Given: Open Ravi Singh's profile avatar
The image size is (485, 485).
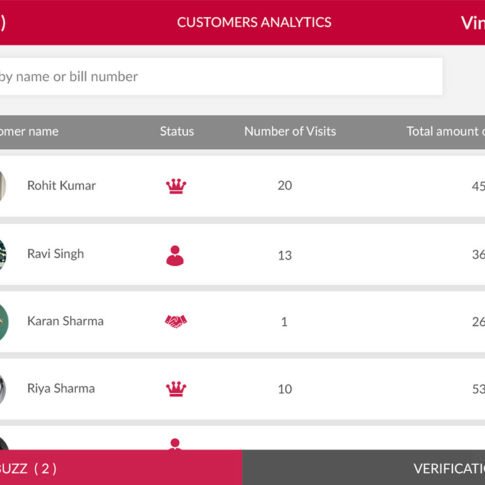Looking at the screenshot, I should (x=3, y=255).
